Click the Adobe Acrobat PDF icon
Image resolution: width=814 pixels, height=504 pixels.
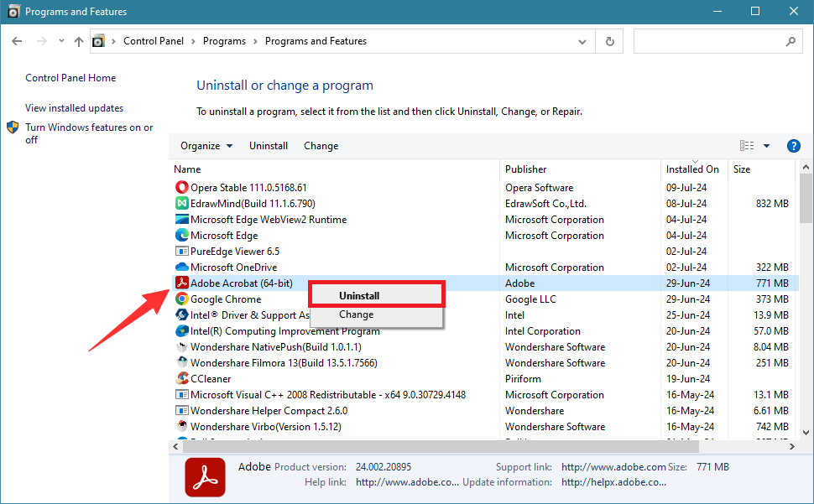tap(182, 283)
